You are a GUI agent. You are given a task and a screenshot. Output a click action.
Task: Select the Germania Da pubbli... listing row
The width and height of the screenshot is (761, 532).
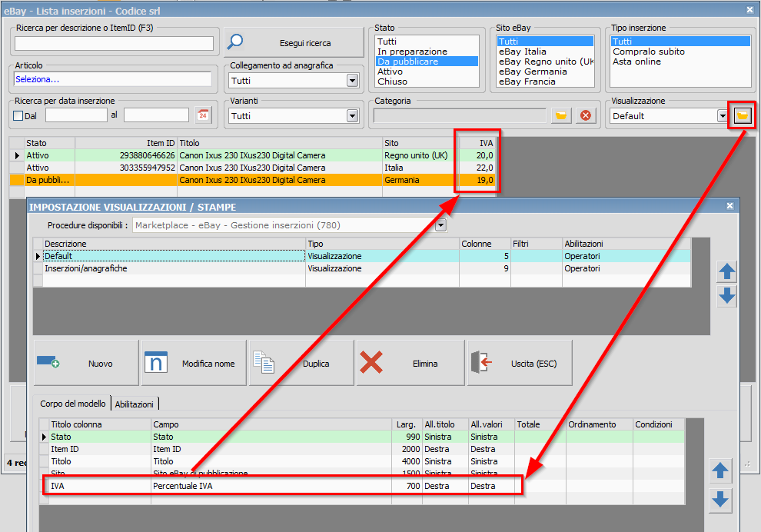[252, 180]
